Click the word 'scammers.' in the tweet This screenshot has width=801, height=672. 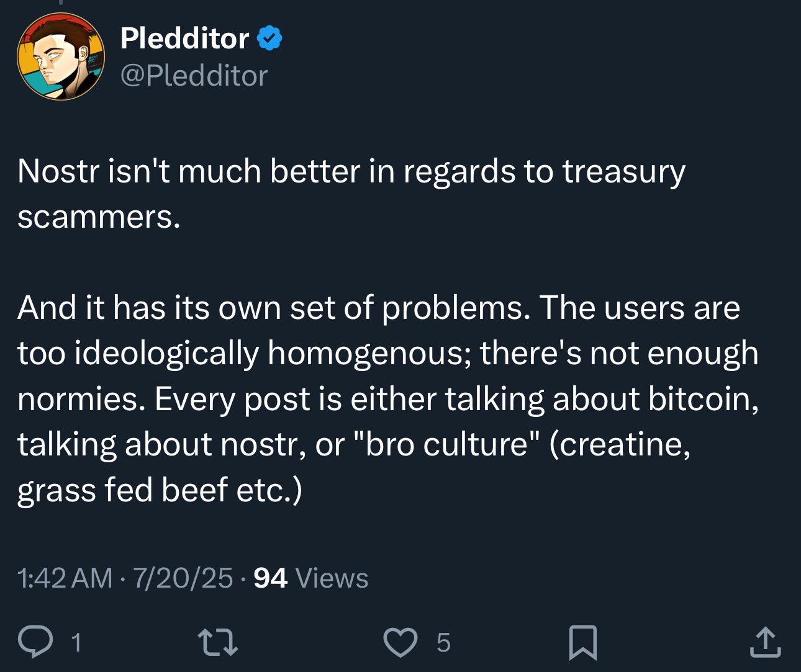[x=99, y=217]
